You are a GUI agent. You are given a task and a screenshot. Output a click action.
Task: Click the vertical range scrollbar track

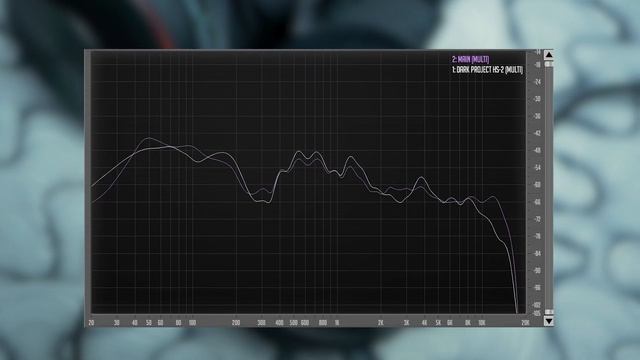pos(549,188)
